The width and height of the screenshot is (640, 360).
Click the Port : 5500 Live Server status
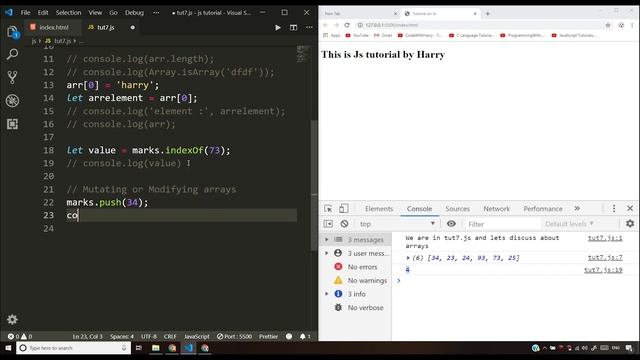tap(234, 336)
